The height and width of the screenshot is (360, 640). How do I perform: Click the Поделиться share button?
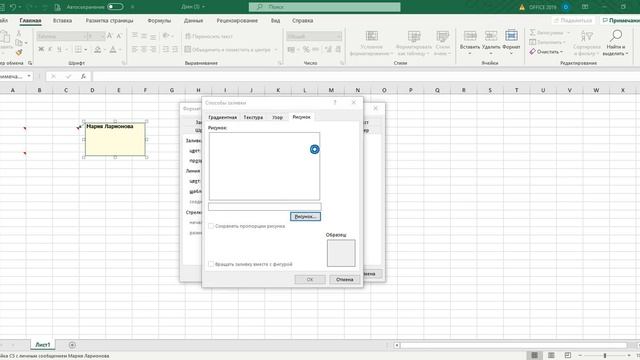click(x=572, y=20)
